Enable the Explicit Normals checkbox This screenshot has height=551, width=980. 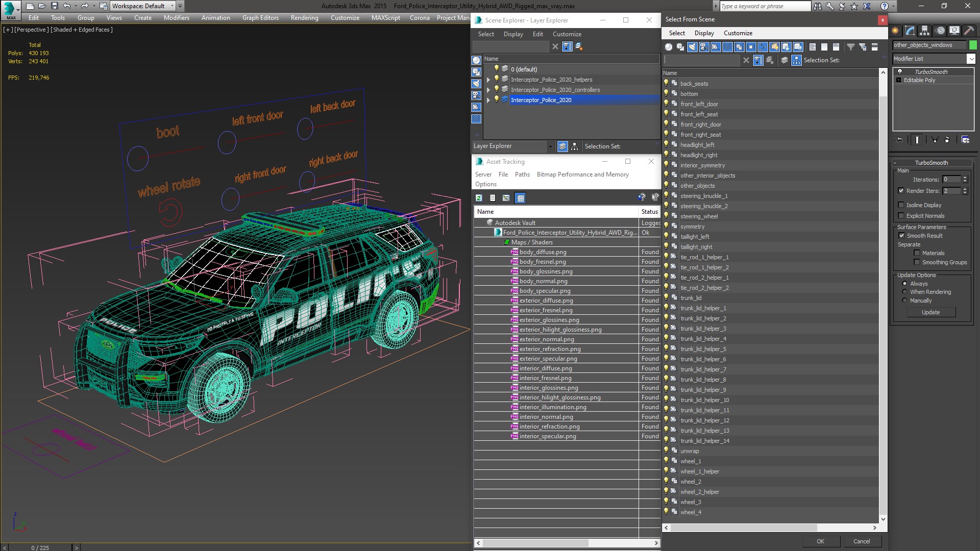click(x=901, y=216)
